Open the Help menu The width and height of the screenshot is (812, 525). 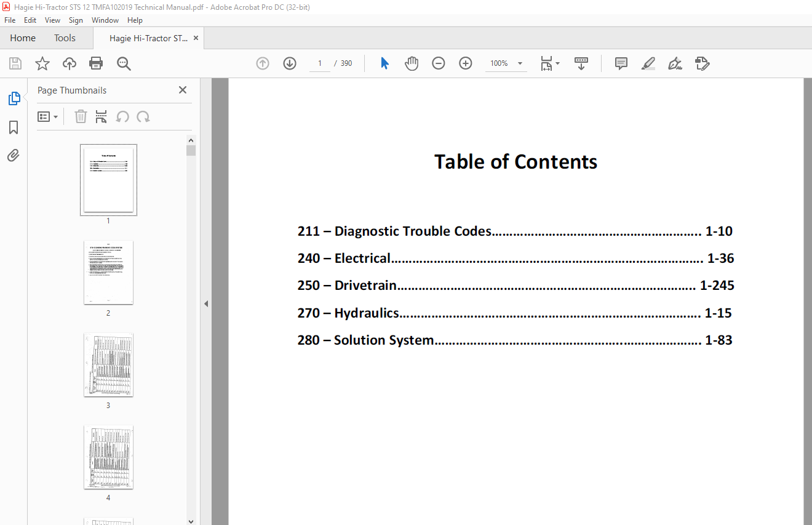pyautogui.click(x=135, y=20)
